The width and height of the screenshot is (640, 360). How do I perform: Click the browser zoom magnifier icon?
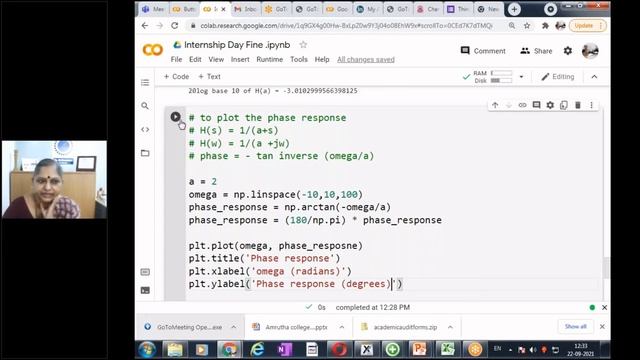(512, 26)
